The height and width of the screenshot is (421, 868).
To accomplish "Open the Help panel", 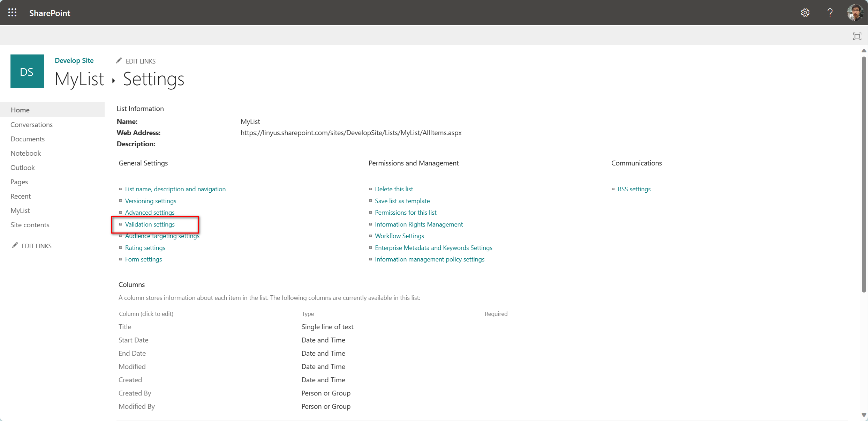I will 830,13.
